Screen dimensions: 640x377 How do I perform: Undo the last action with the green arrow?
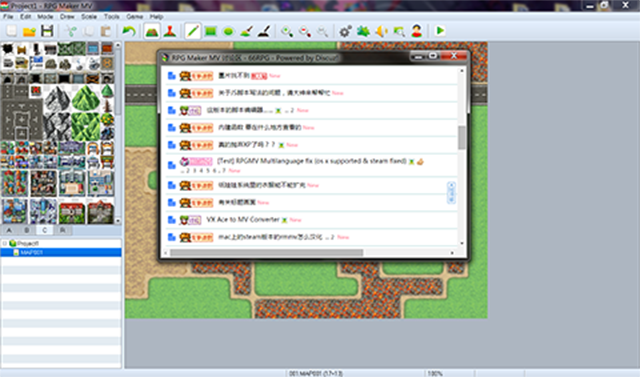pyautogui.click(x=129, y=31)
